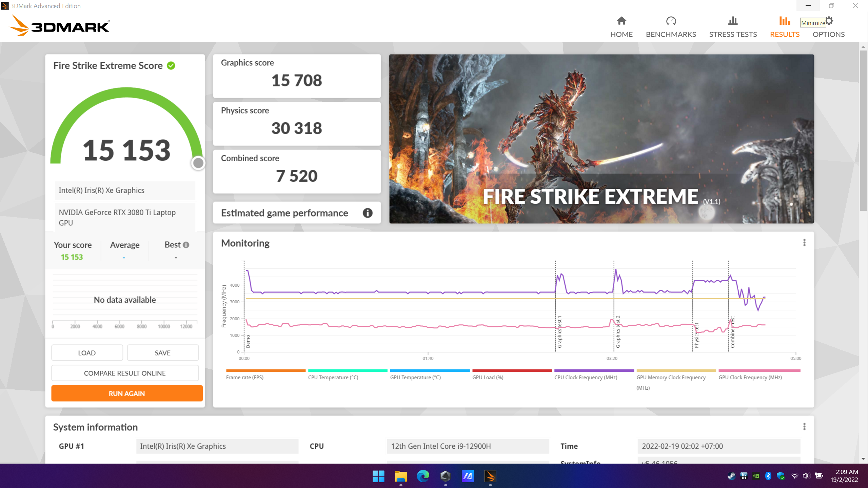868x488 pixels.
Task: Click the Graphics test 1 timeline marker
Action: [559, 332]
